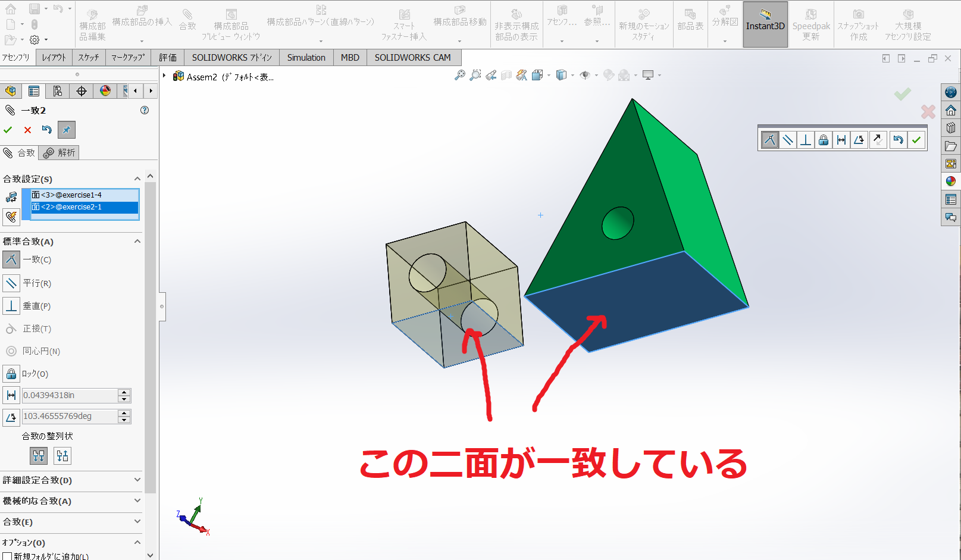Viewport: 961px width, 560px height.
Task: Switch to the 解析 tab
Action: click(x=59, y=153)
